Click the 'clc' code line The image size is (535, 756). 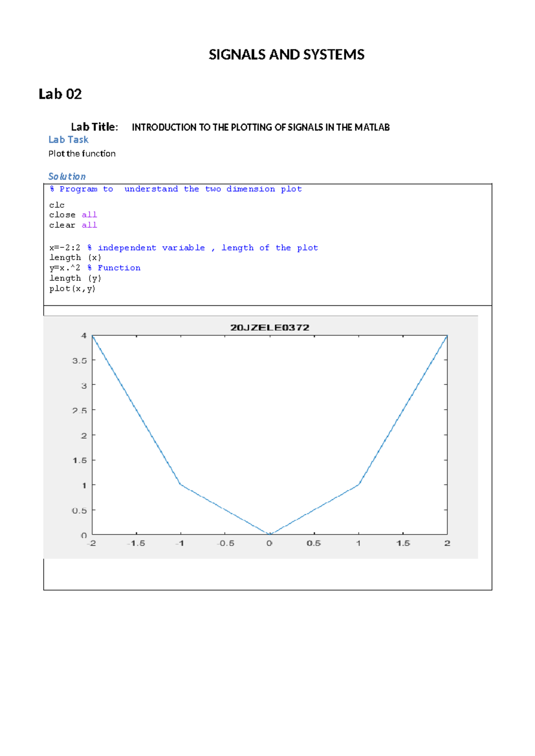coord(57,205)
